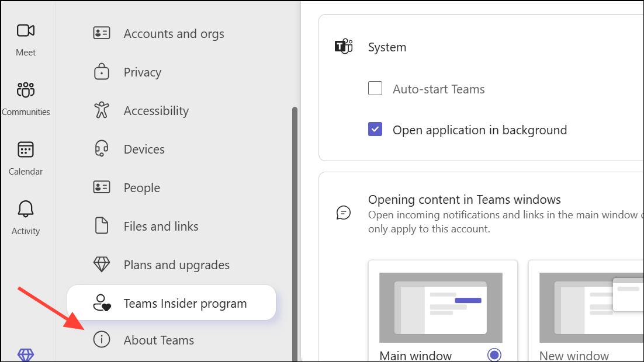Click the Accounts and orgs card icon

pos(102,33)
